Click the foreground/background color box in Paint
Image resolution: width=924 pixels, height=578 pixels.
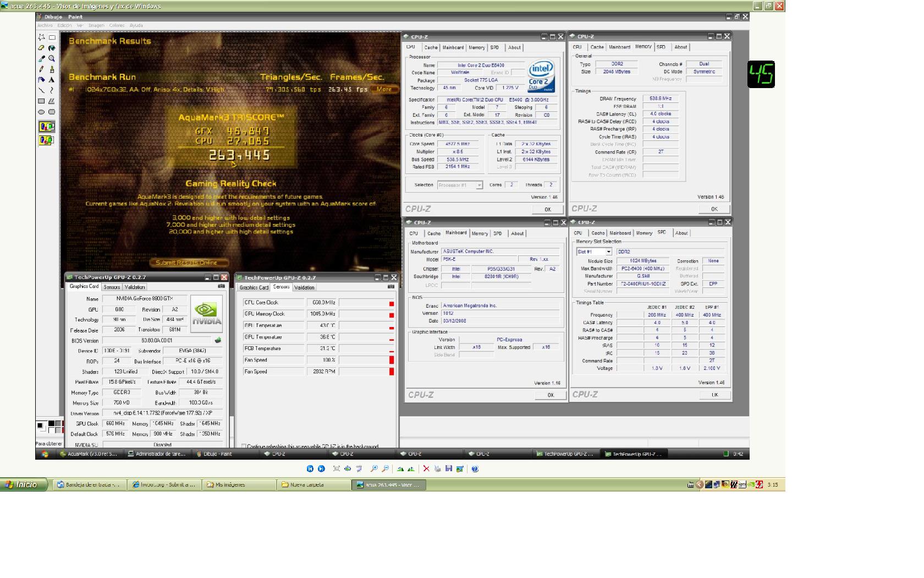tap(41, 426)
